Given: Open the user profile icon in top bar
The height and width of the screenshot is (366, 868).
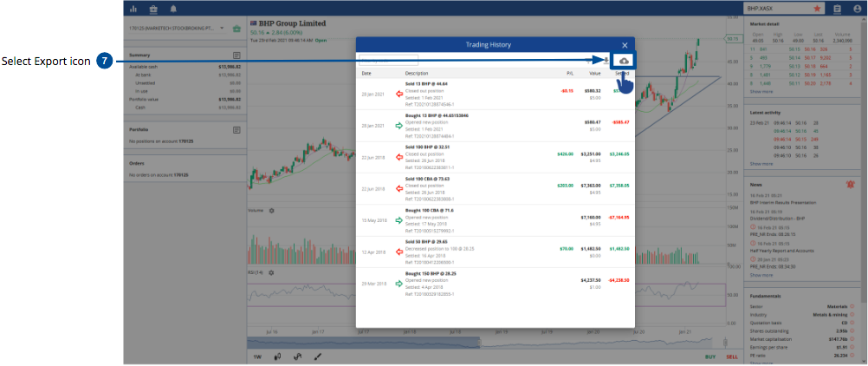Looking at the screenshot, I should click(857, 9).
